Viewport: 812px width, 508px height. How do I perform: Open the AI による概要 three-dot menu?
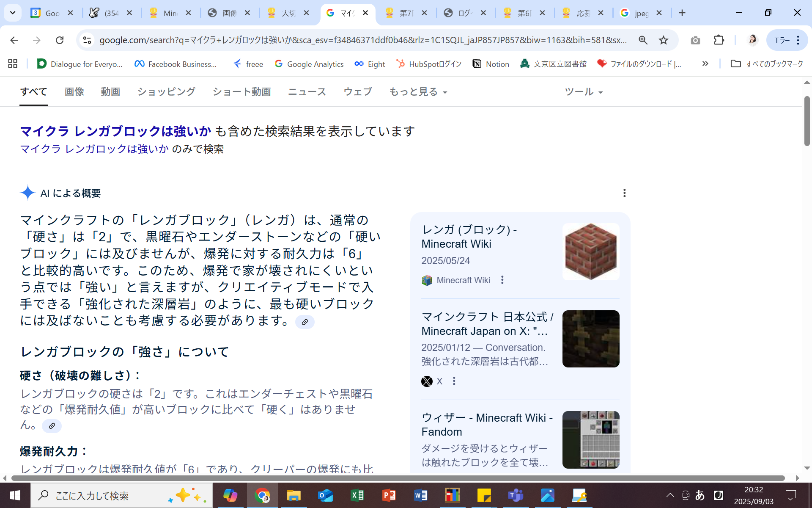tap(624, 193)
